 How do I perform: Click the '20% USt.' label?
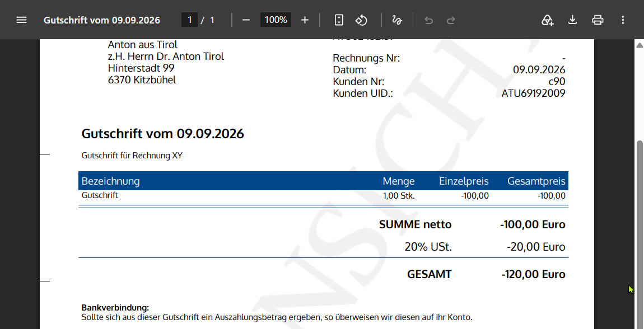click(x=428, y=247)
